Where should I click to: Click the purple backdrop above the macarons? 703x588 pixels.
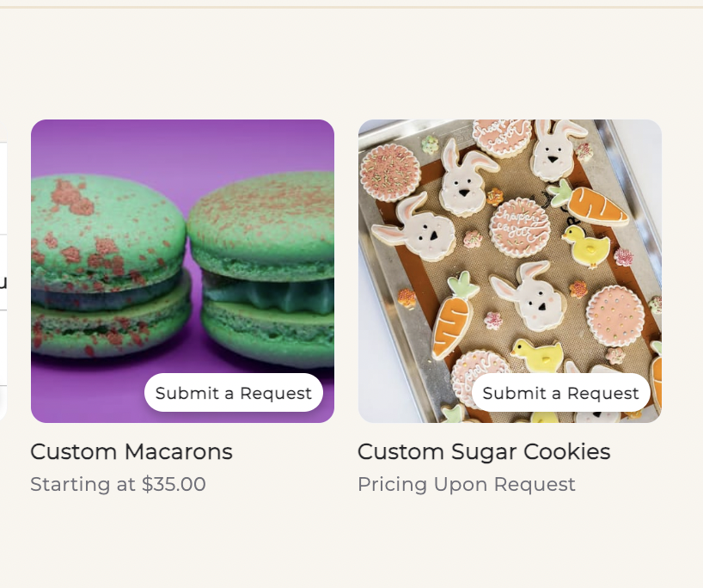pyautogui.click(x=182, y=144)
